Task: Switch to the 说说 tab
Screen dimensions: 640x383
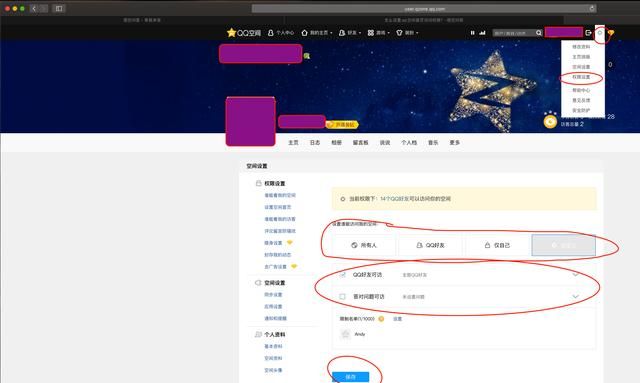Action: pyautogui.click(x=385, y=143)
